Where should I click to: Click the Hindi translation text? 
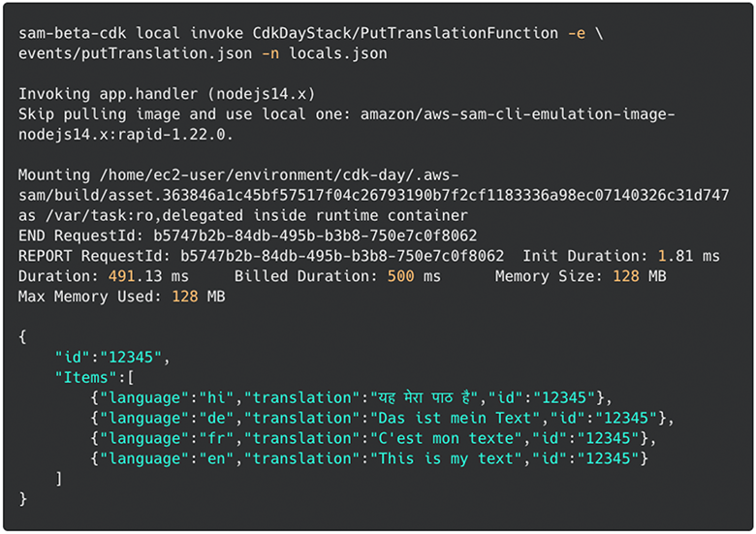(424, 397)
